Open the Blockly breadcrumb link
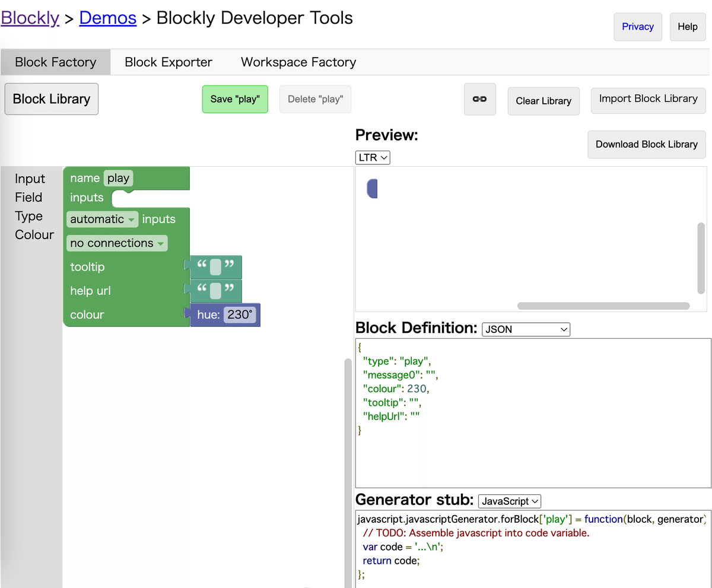Screen dimensions: 712x588 click(30, 18)
